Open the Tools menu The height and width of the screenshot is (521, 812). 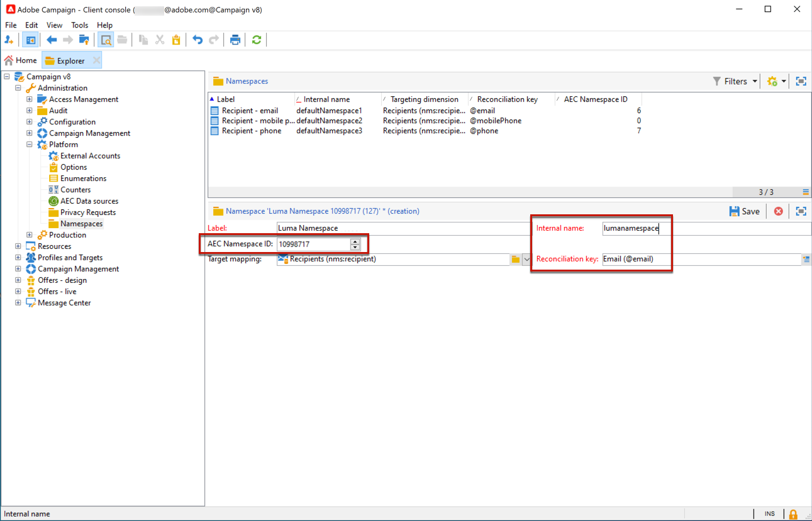(x=80, y=25)
